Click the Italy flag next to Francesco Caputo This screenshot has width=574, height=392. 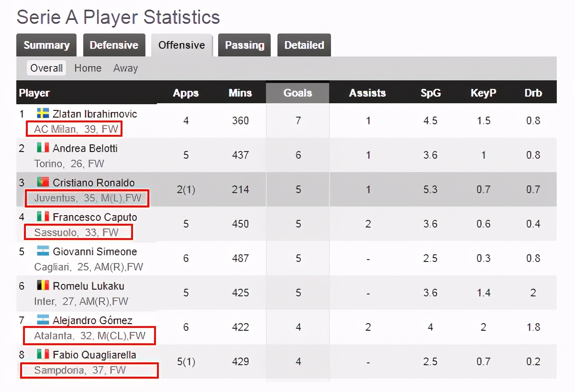(x=43, y=217)
